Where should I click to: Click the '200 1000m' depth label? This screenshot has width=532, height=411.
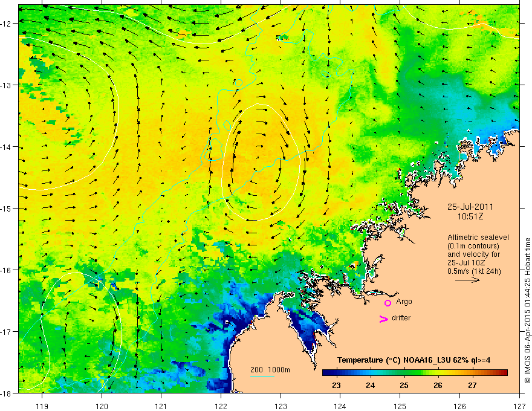pyautogui.click(x=270, y=370)
